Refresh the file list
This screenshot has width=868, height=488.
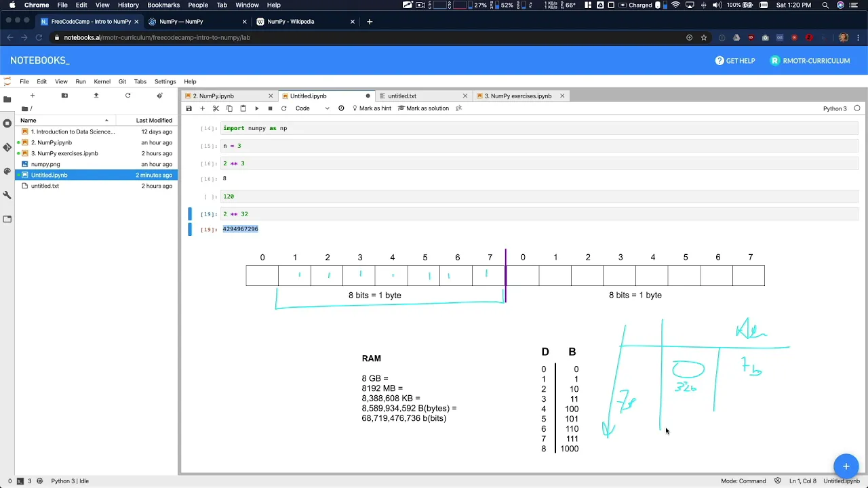pos(127,96)
